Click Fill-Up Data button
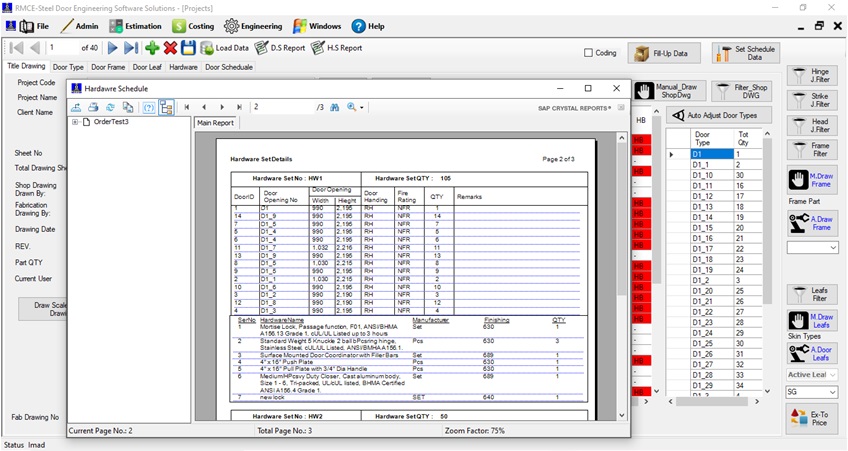 point(665,54)
